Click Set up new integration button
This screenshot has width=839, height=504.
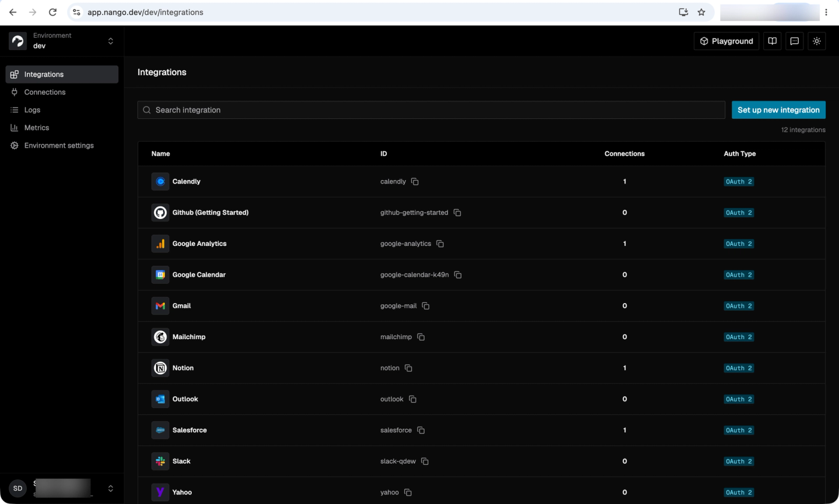[778, 110]
